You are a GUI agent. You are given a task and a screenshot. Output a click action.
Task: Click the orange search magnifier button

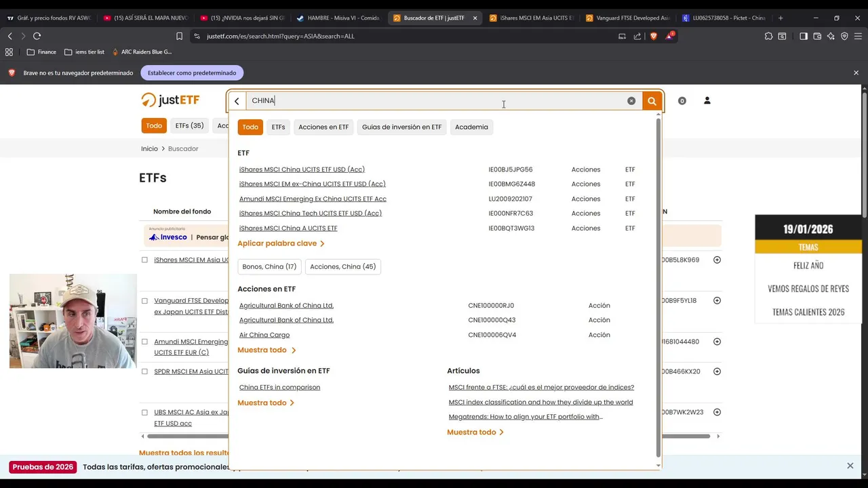tap(652, 101)
